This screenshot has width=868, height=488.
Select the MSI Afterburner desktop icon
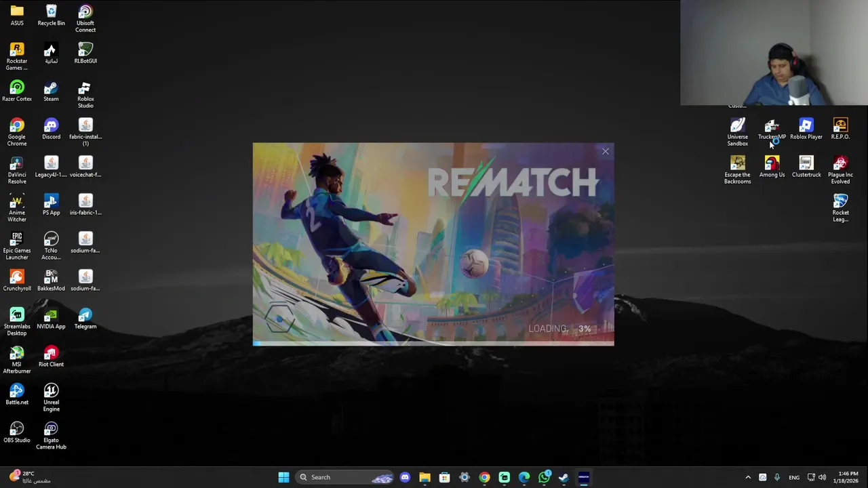coord(17,360)
